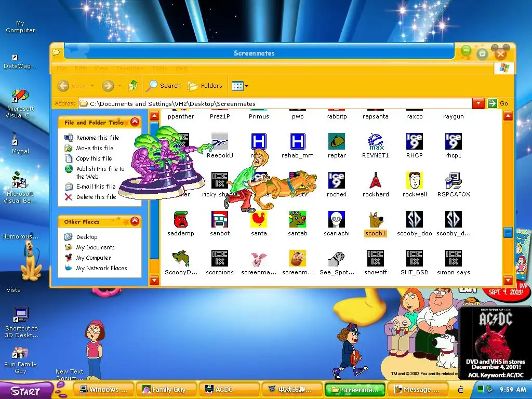Screen dimensions: 532x399
Task: Click the address bar path field
Action: [275, 103]
